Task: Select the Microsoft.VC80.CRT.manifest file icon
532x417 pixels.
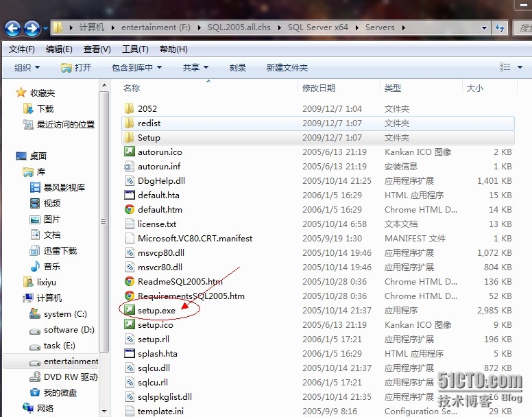Action: tap(130, 238)
